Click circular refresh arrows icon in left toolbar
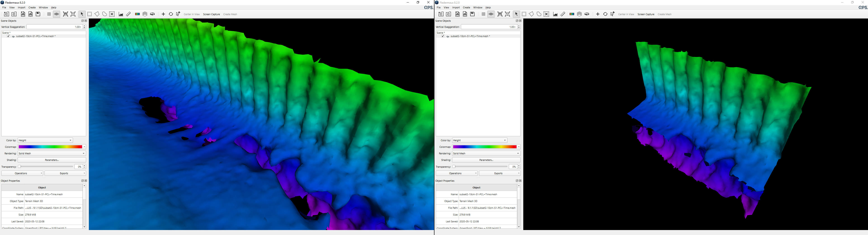This screenshot has height=235, width=868. 171,14
